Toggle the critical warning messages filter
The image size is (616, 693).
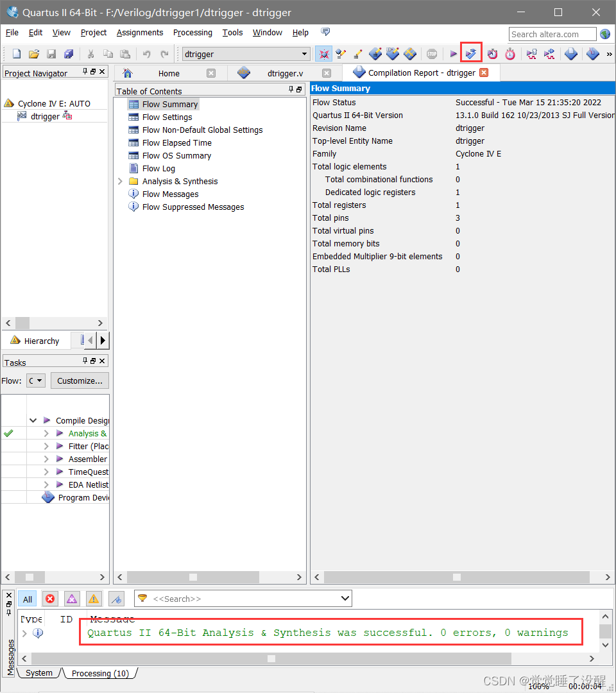[72, 599]
